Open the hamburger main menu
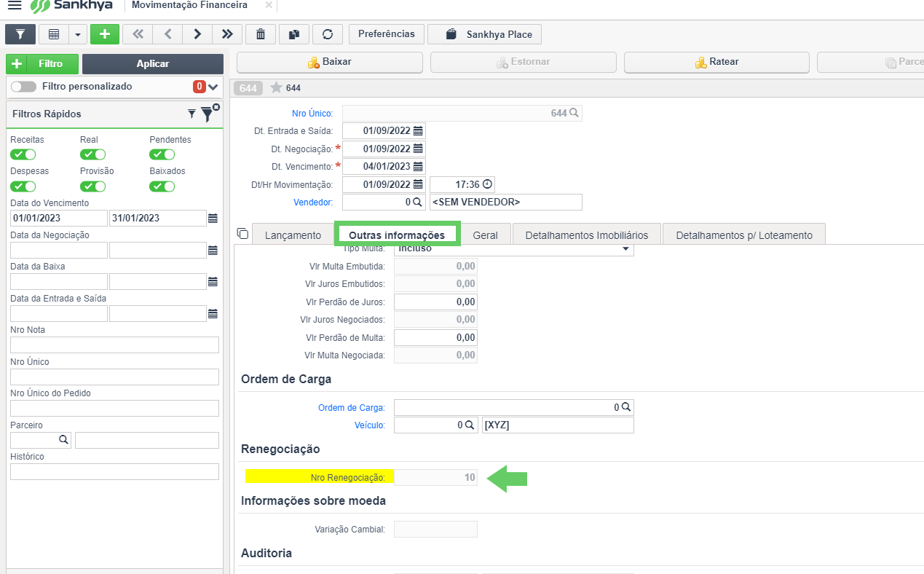Screen dimensions: 924x574 14,6
